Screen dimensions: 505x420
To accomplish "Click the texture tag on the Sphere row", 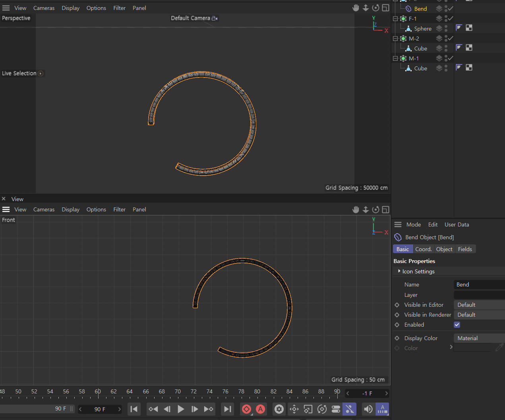I will pos(469,28).
